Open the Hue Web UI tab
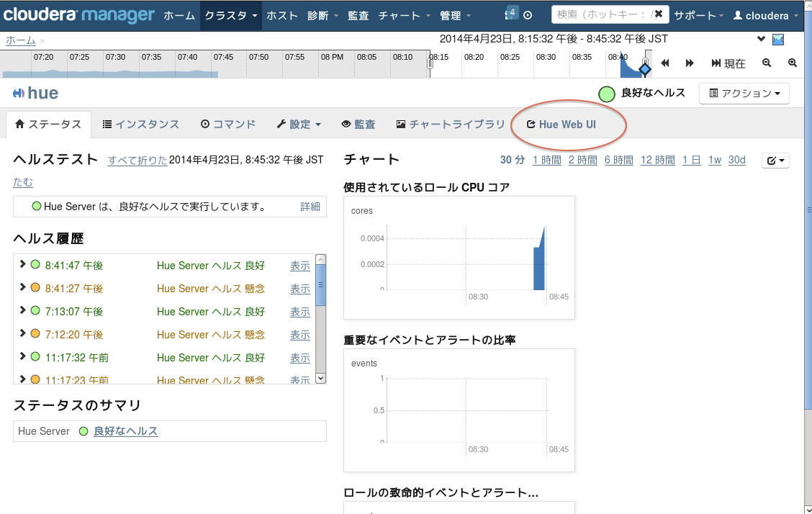This screenshot has width=812, height=514. (561, 125)
